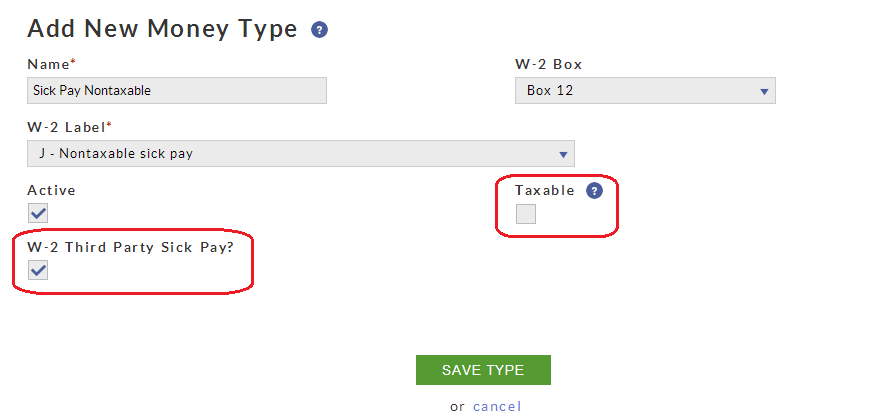Click the W-2 Box label text
This screenshot has width=891, height=415.
tap(548, 64)
